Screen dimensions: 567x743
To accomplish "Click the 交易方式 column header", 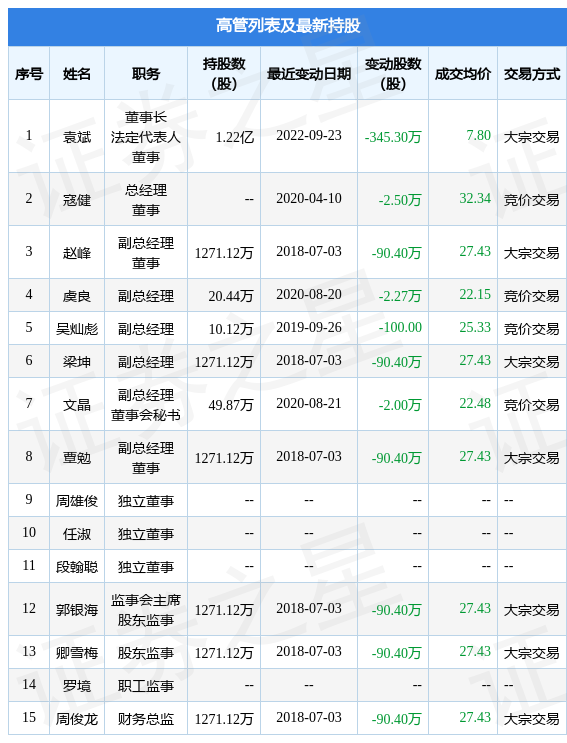I will click(x=532, y=74).
